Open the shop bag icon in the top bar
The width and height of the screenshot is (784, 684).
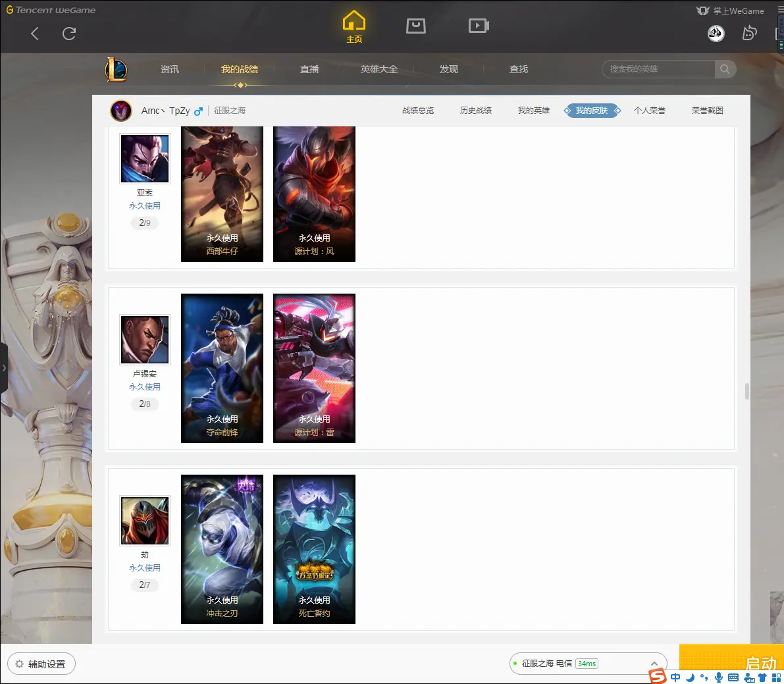click(x=415, y=26)
